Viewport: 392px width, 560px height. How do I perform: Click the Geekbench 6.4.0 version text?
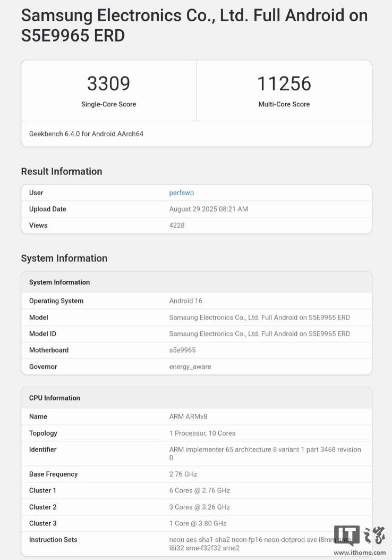pyautogui.click(x=86, y=134)
